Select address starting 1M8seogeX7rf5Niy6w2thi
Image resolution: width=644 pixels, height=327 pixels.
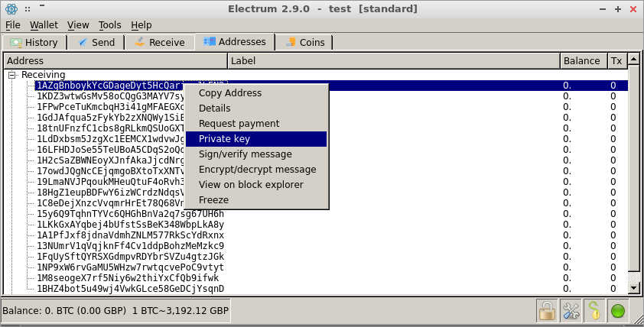coord(128,278)
